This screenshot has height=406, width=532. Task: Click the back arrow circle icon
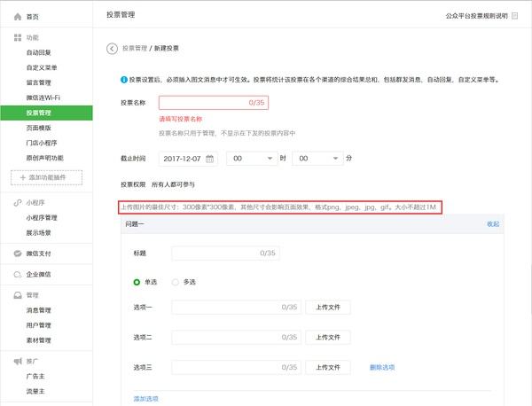click(112, 49)
